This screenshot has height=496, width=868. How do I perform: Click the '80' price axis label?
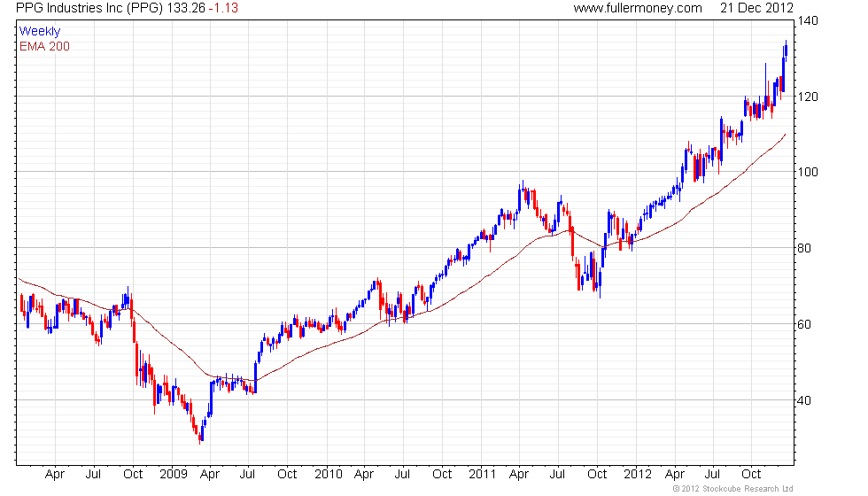[x=804, y=248]
